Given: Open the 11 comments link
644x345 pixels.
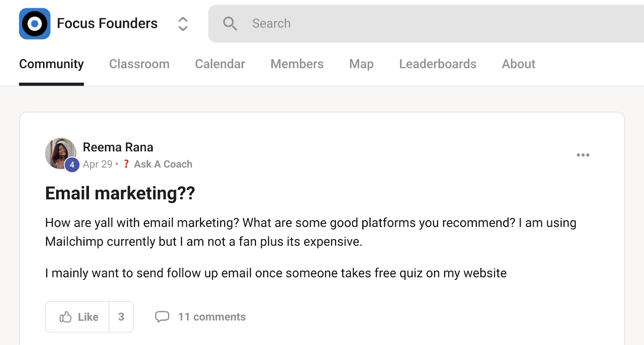Looking at the screenshot, I should (x=212, y=317).
